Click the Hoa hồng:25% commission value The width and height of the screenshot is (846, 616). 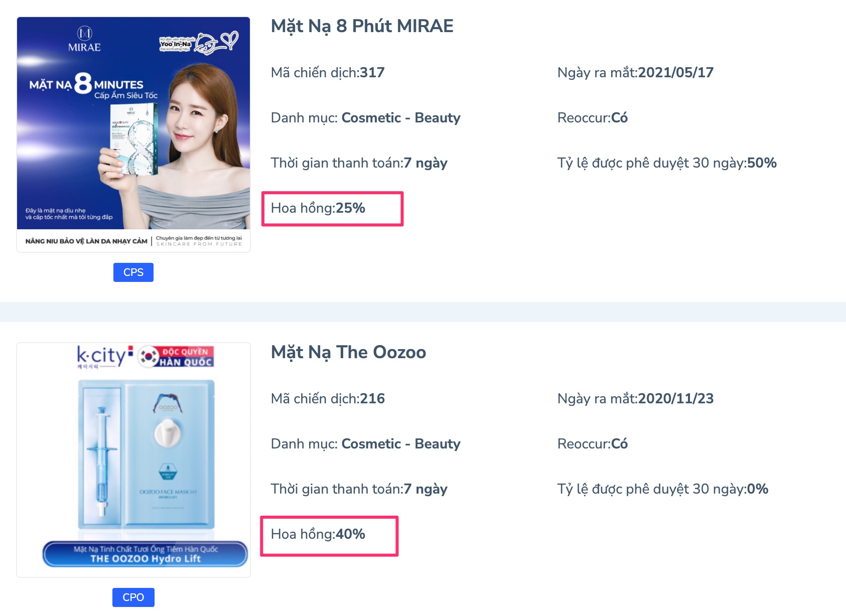[318, 208]
